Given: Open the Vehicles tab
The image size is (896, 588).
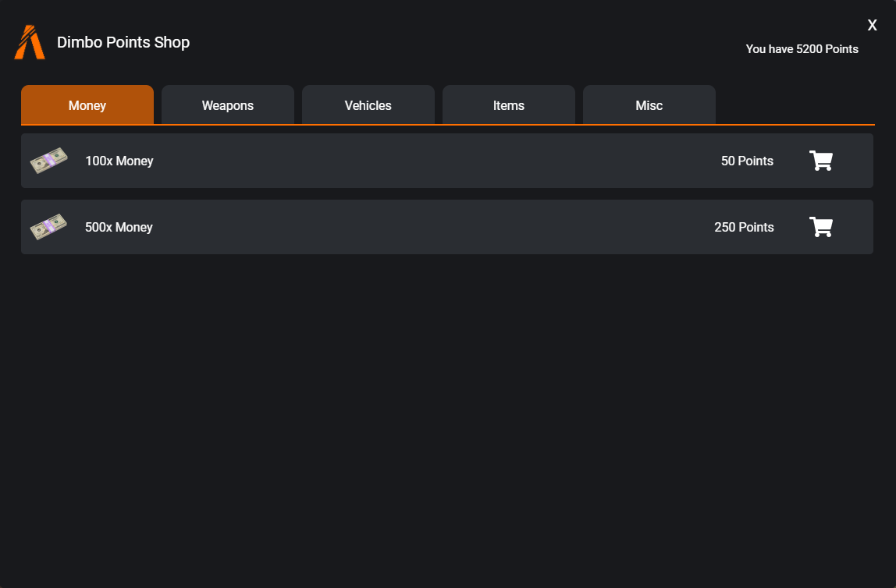Looking at the screenshot, I should tap(368, 104).
